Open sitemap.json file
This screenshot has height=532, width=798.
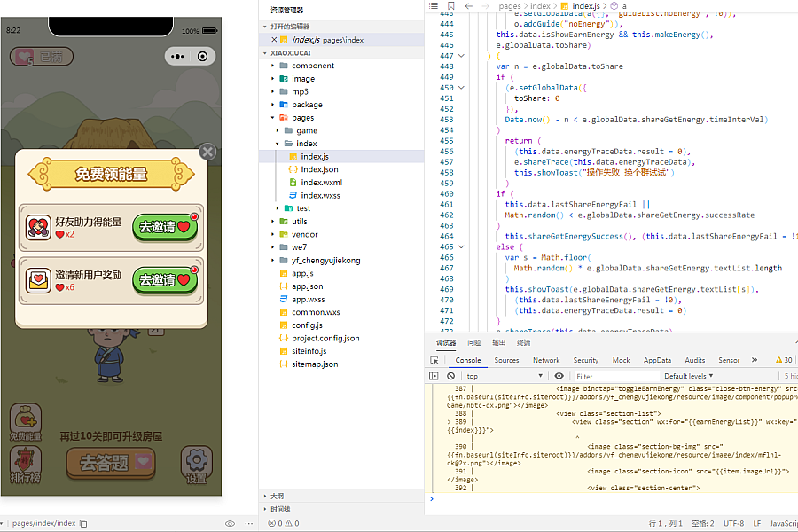341,364
